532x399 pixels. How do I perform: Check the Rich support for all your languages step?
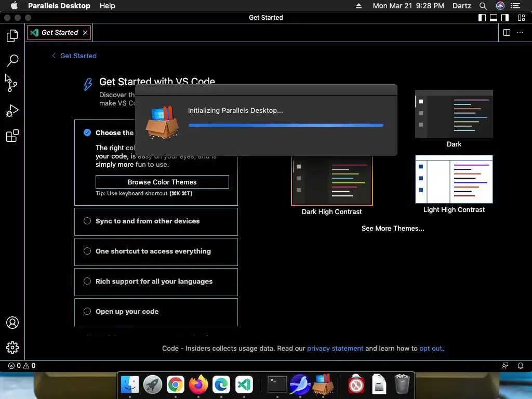coord(87,281)
